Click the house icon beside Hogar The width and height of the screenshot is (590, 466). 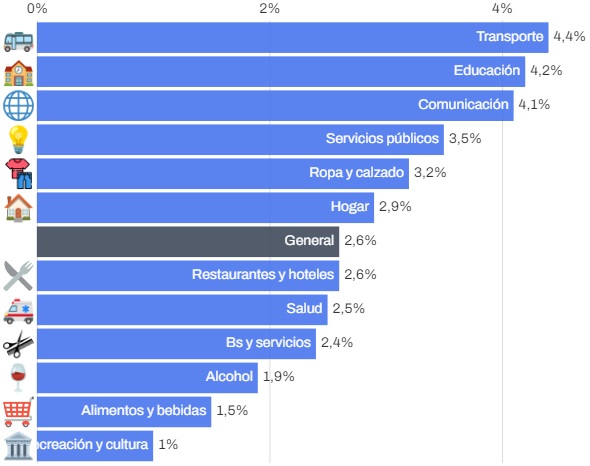[18, 207]
